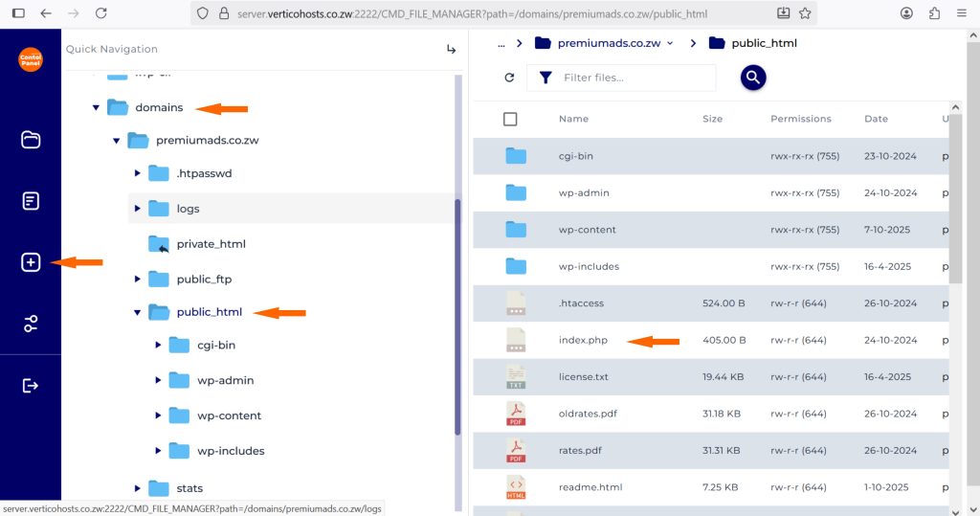
Task: Open the index.php file row
Action: (x=583, y=340)
